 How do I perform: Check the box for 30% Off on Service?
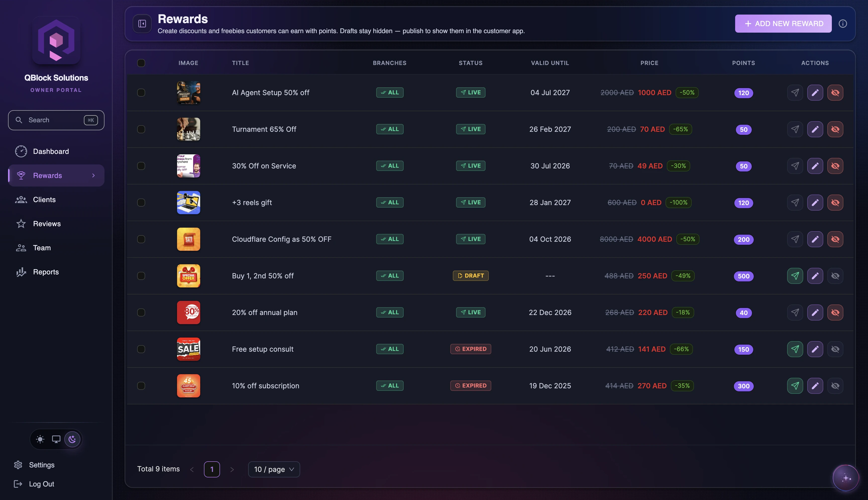(141, 166)
